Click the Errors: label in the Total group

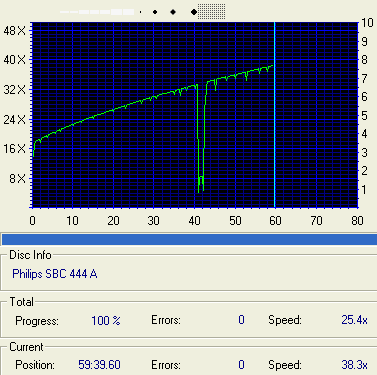coord(166,320)
